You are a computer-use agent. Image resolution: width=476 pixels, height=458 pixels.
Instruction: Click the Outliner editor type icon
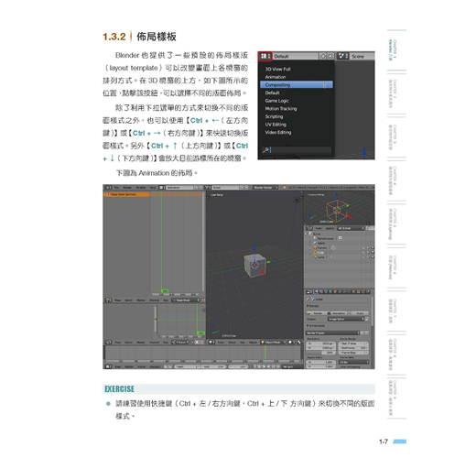[309, 228]
